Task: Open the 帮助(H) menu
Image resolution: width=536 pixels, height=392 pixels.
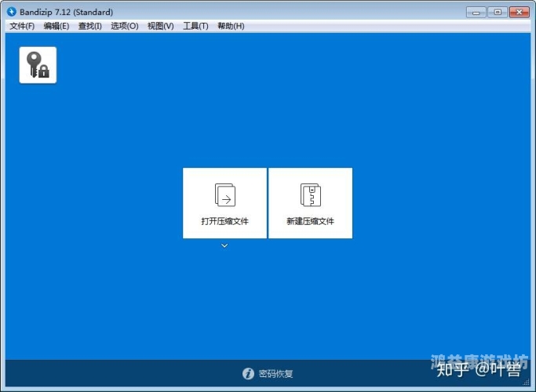Action: [231, 26]
